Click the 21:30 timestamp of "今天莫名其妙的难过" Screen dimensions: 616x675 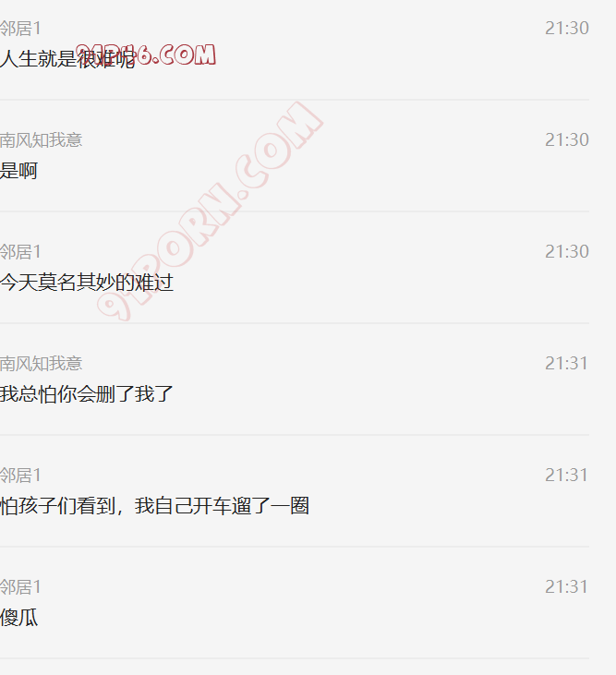[566, 252]
